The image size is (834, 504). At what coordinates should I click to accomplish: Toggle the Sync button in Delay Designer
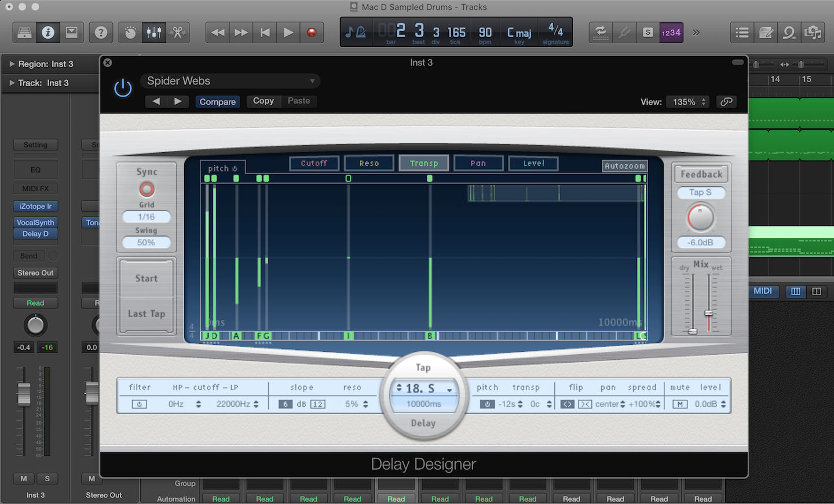pos(147,189)
